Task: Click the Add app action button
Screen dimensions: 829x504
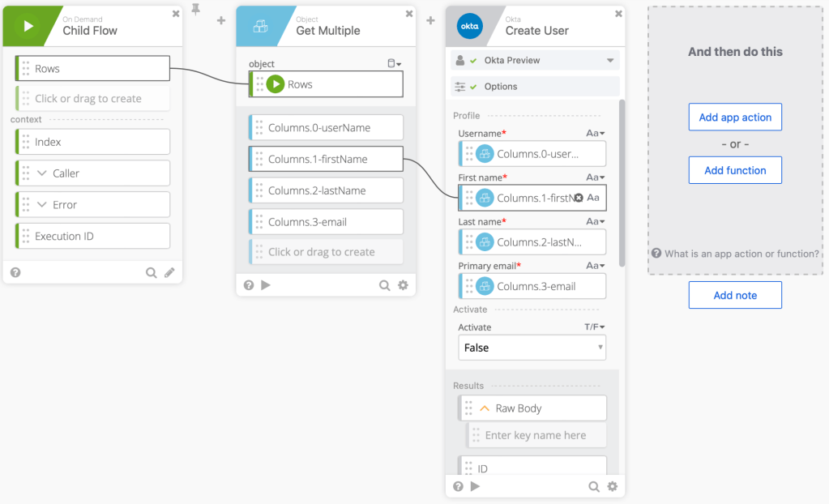Action: point(735,117)
